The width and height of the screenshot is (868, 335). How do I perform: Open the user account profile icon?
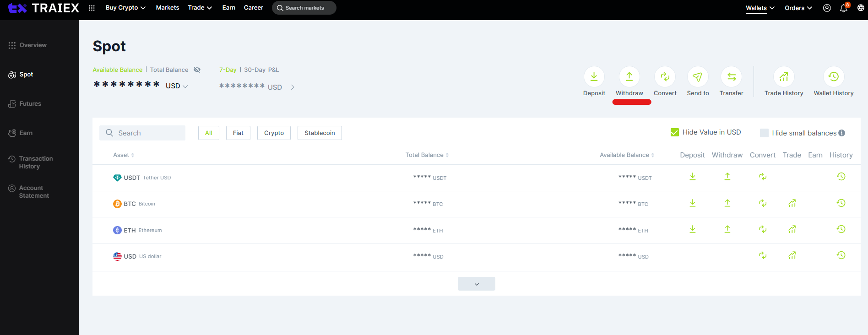pos(827,8)
